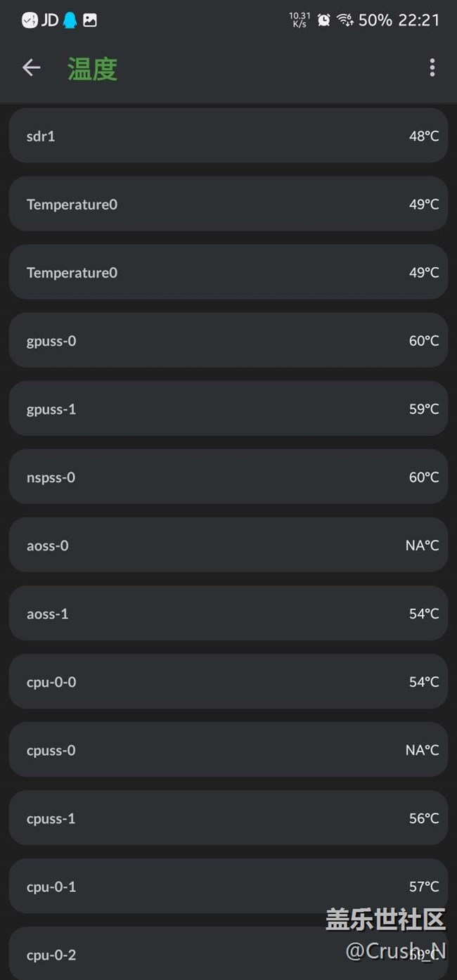
Task: Select the aoss-1 sensor row
Action: click(x=228, y=613)
